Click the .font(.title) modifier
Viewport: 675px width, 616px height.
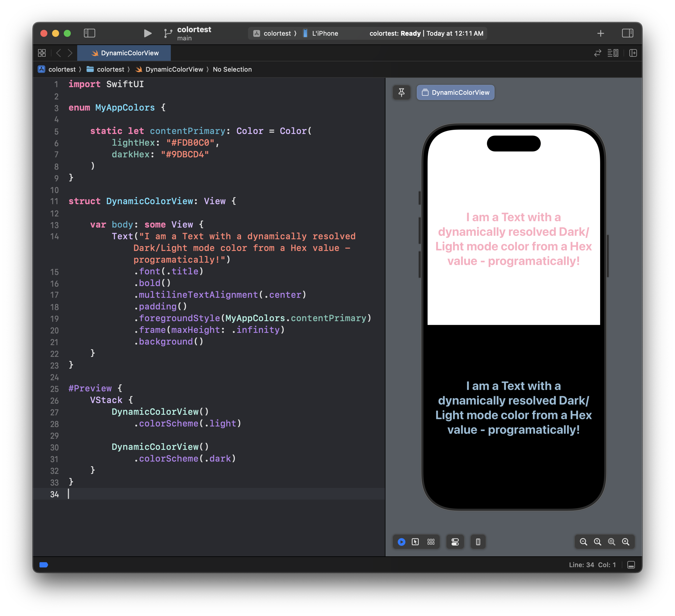coord(168,271)
